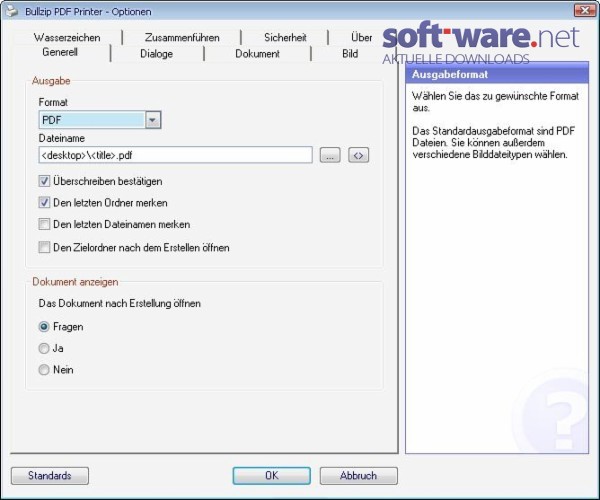Click the macro '<>' button beside Dateiname
The width and height of the screenshot is (600, 500).
point(359,155)
